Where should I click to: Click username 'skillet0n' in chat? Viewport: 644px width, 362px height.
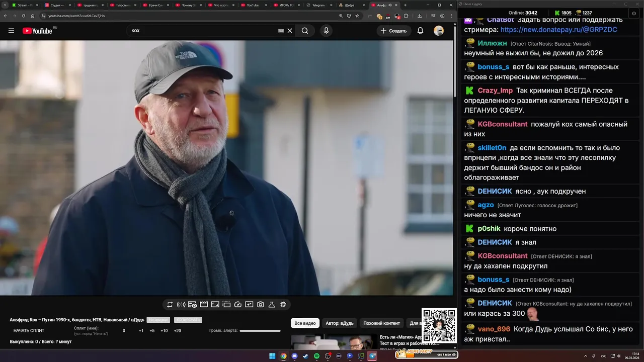[x=492, y=148]
